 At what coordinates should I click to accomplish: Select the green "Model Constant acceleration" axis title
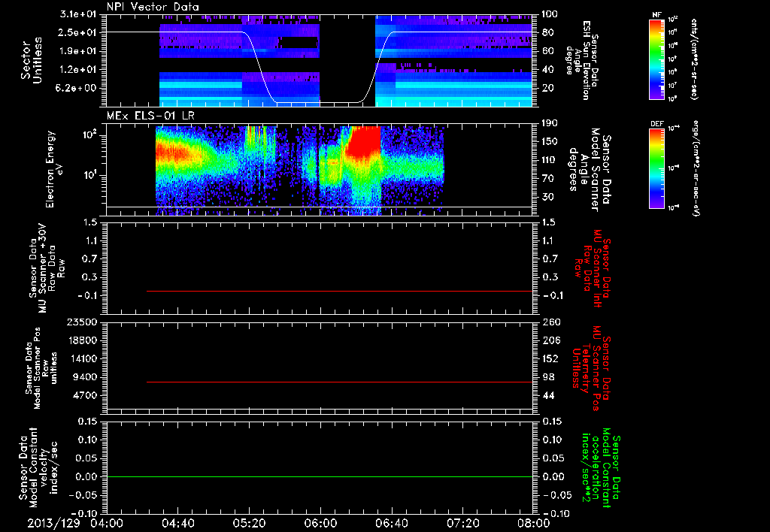[600, 469]
